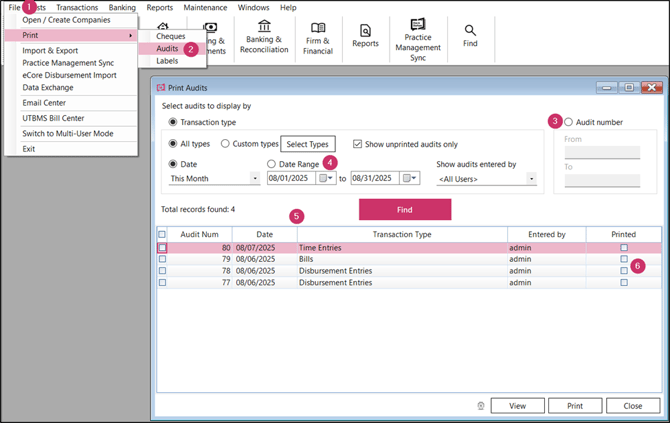
Task: Expand the This Month date dropdown
Action: (x=255, y=178)
